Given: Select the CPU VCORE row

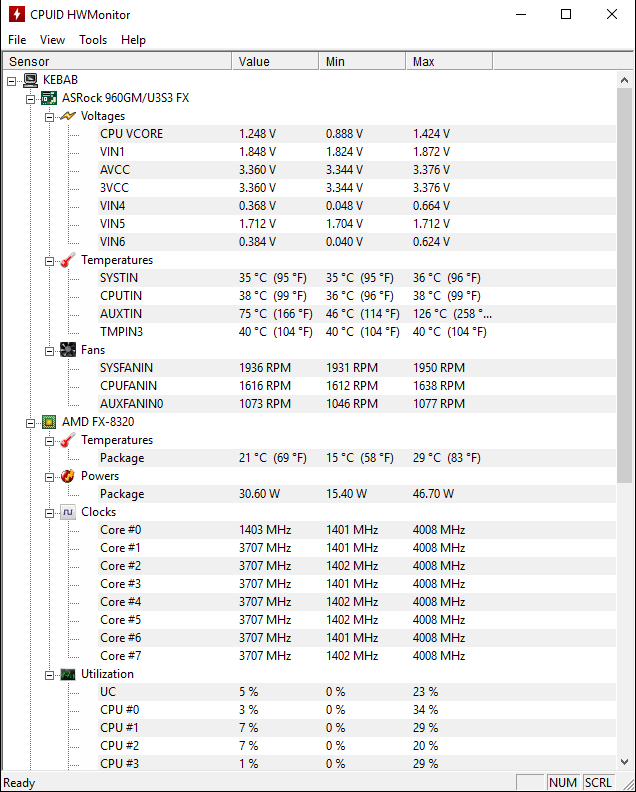Looking at the screenshot, I should [x=131, y=134].
